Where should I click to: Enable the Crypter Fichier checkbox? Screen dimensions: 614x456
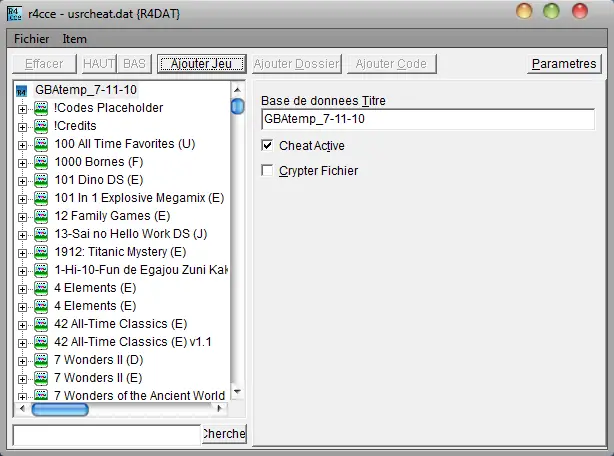tap(267, 171)
